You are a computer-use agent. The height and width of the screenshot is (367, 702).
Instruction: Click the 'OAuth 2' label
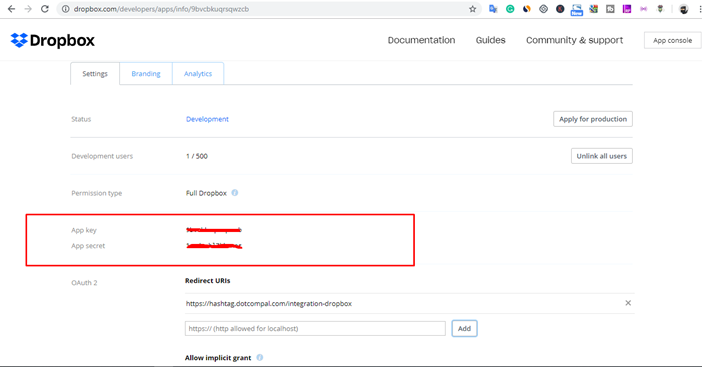(x=84, y=283)
